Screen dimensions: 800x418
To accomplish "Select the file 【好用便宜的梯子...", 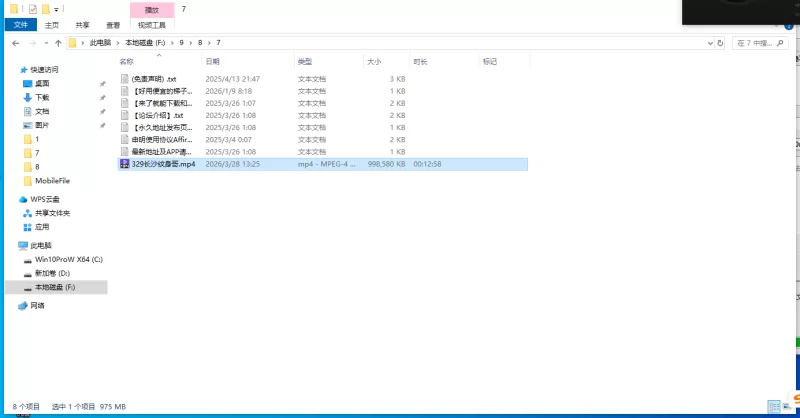I will coord(162,91).
